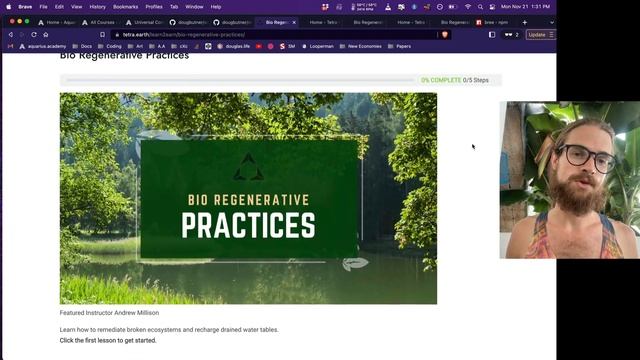Click the Bio Regenerative Practices course banner
The width and height of the screenshot is (640, 360).
point(248,198)
